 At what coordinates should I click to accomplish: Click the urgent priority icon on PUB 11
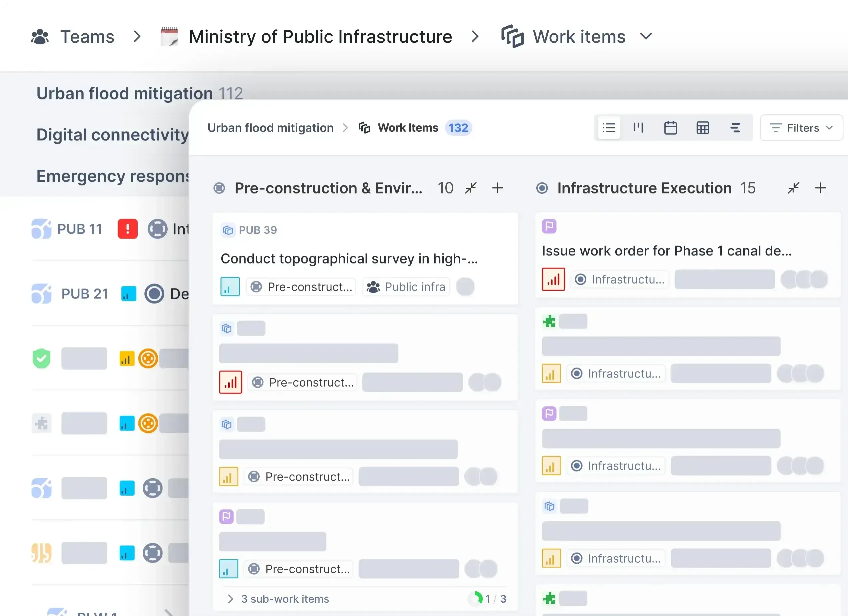click(x=127, y=228)
